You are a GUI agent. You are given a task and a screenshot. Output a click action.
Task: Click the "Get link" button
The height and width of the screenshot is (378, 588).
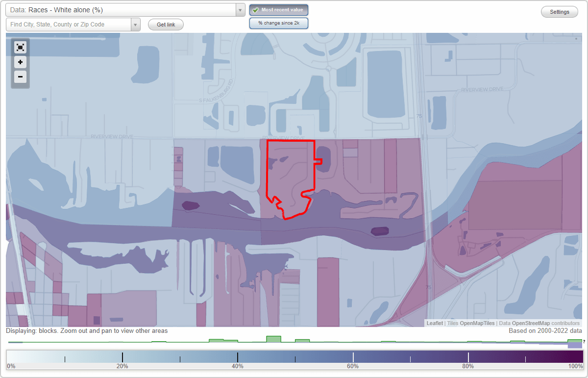(165, 24)
